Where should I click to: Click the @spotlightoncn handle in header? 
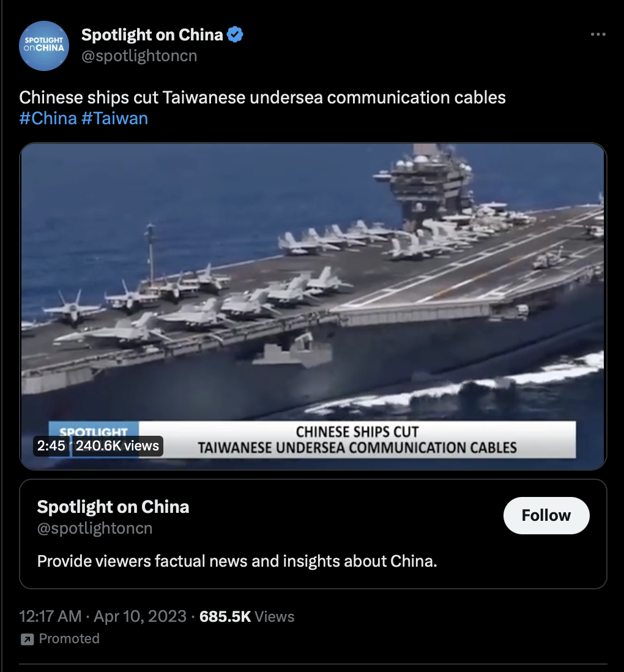pos(139,56)
